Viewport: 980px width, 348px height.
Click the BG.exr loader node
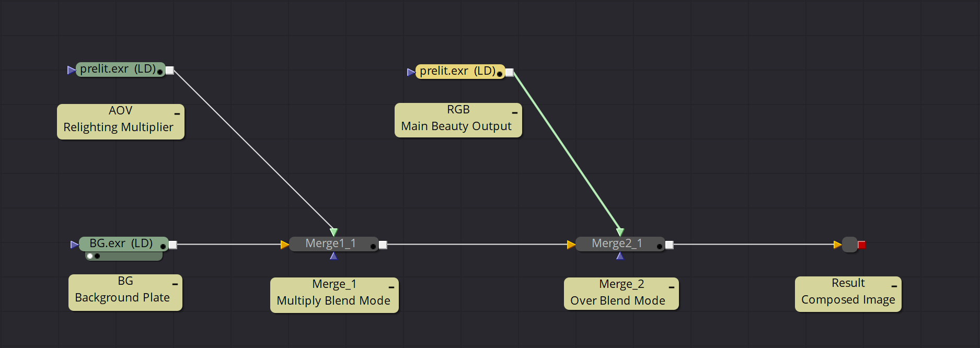tap(121, 243)
